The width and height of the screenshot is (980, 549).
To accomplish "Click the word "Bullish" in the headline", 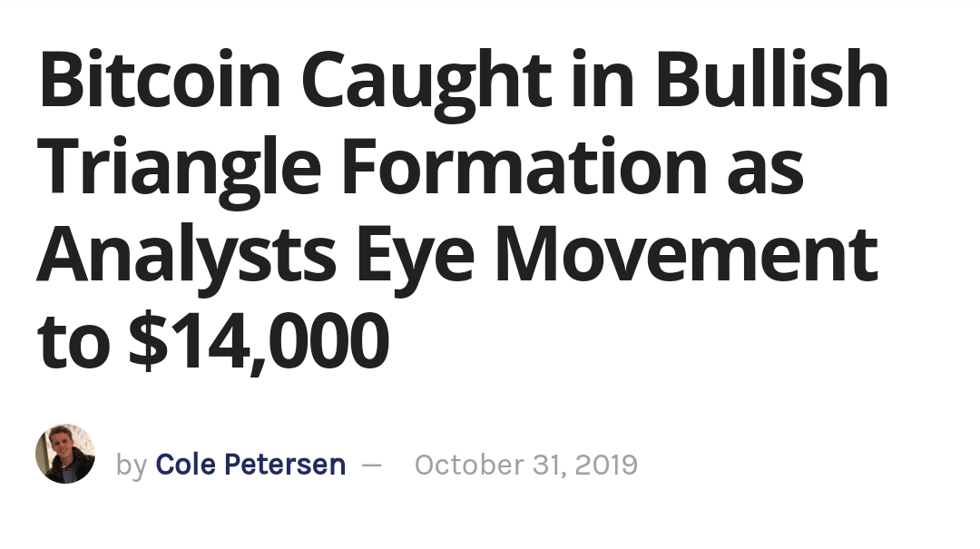I will tap(771, 80).
